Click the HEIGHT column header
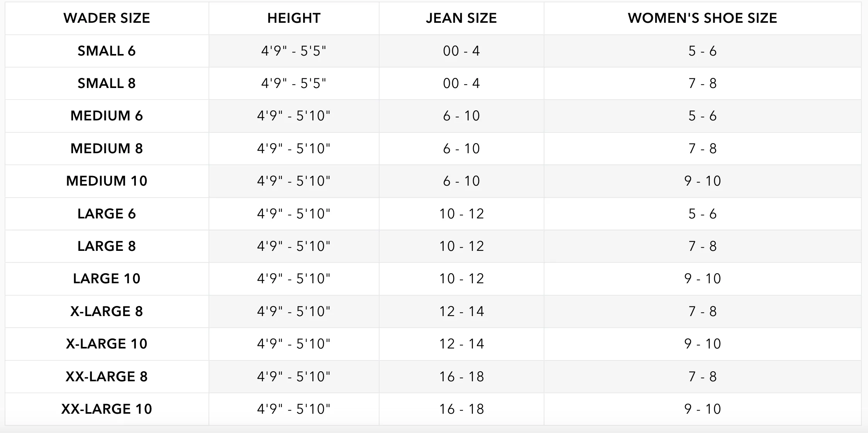868x433 pixels. click(294, 18)
